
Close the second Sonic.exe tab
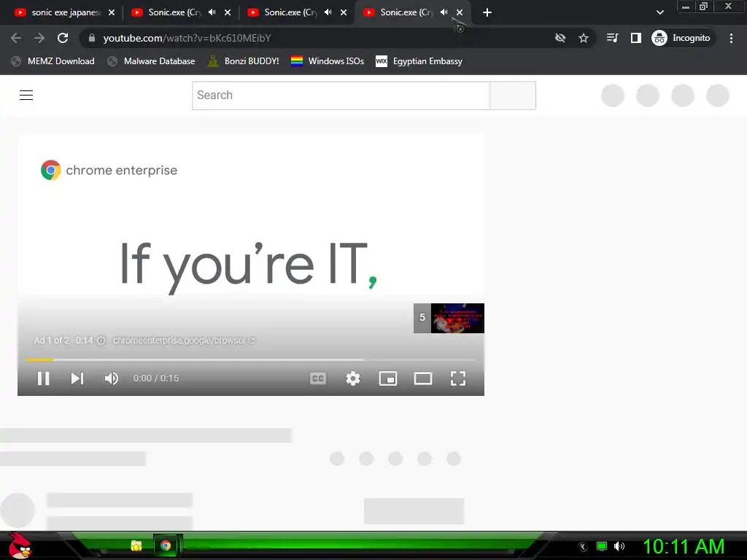click(228, 12)
